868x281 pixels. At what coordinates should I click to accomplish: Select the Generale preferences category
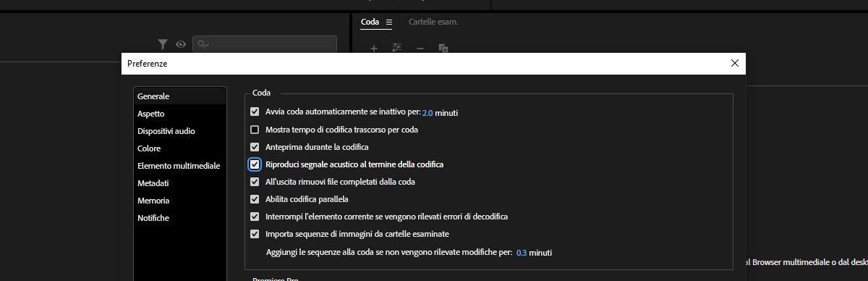(180, 96)
